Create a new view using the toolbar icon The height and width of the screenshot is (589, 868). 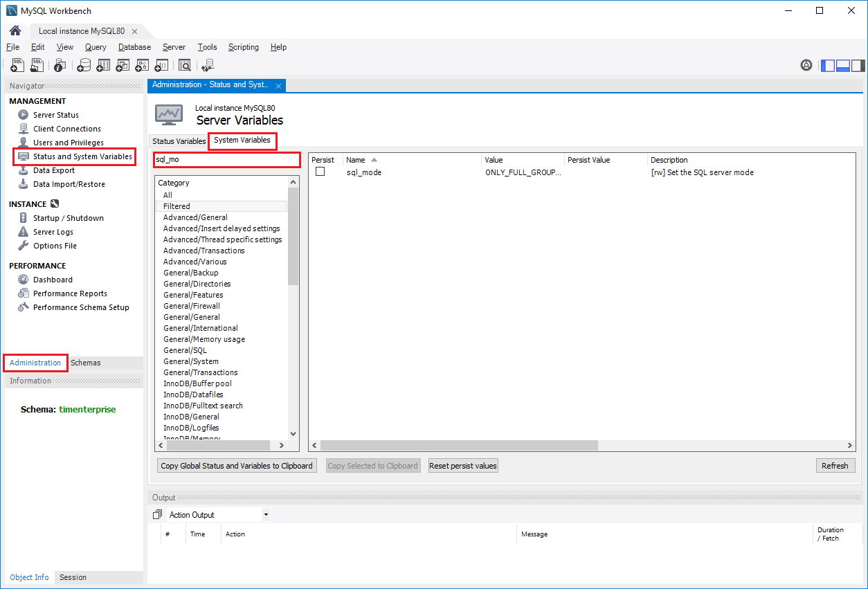click(x=123, y=64)
